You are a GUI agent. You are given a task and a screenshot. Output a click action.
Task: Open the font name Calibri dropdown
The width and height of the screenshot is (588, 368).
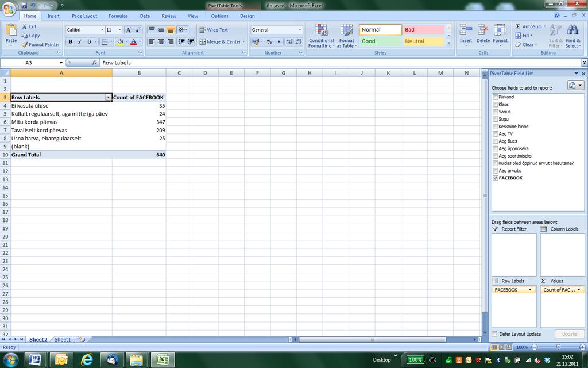(102, 30)
